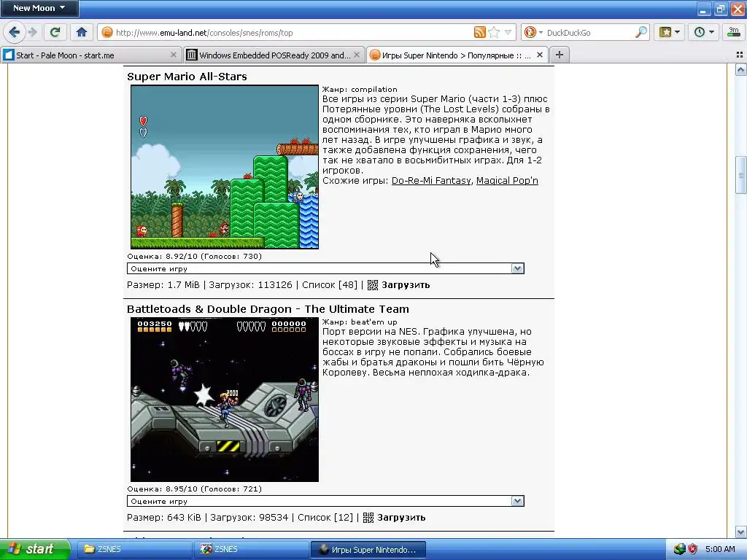This screenshot has height=560, width=747.
Task: Click the Battletoads & Double Dragon title
Action: [x=268, y=309]
